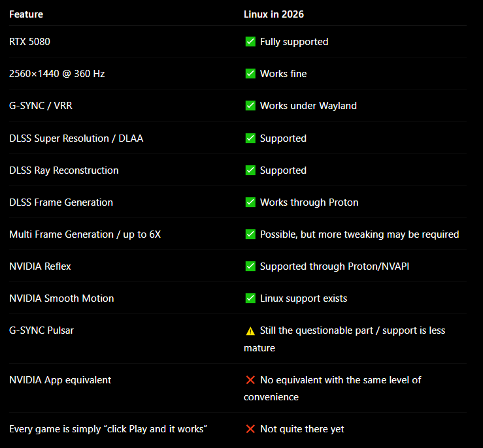This screenshot has width=483, height=448.
Task: Click the red X beside Not quite there yet
Action: pyautogui.click(x=250, y=429)
